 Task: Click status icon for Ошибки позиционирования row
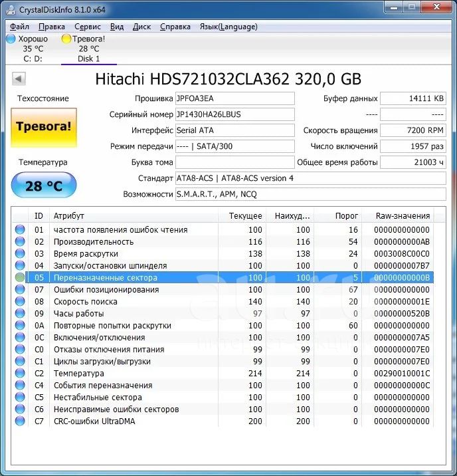tap(20, 289)
